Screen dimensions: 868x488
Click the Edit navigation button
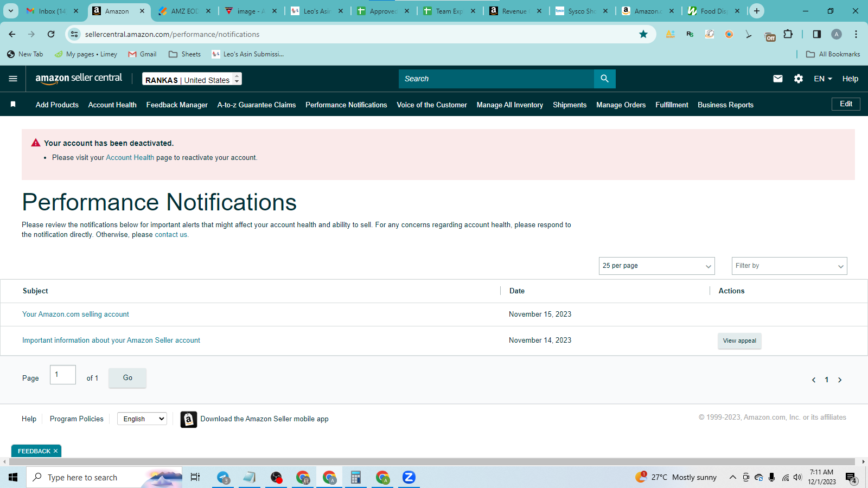(x=846, y=104)
